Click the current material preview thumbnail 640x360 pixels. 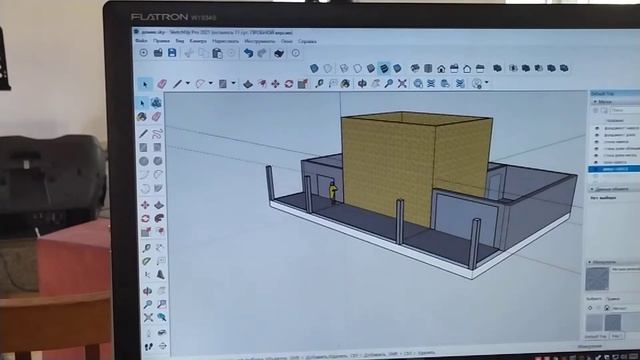pos(597,279)
